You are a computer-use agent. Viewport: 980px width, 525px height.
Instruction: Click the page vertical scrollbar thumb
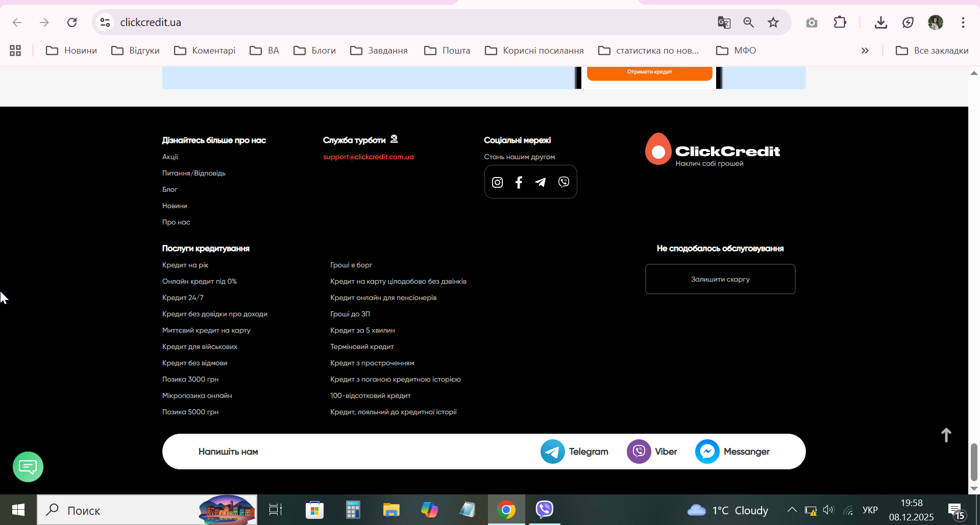(x=974, y=462)
